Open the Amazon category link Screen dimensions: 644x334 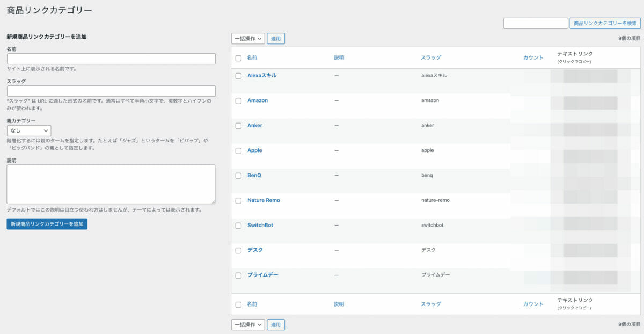click(258, 100)
